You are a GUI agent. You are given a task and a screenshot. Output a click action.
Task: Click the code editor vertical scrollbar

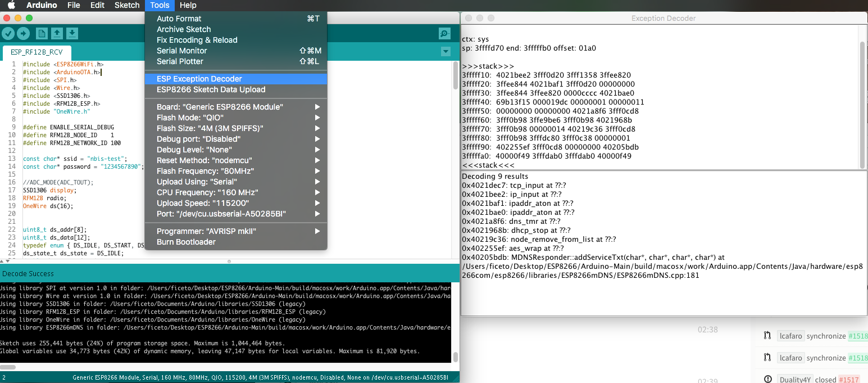456,75
